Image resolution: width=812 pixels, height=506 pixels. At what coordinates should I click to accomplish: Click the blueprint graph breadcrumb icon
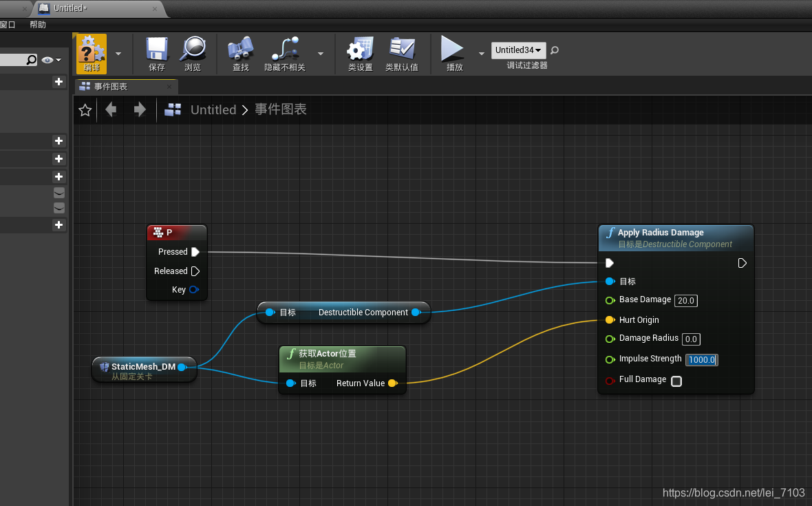tap(173, 109)
